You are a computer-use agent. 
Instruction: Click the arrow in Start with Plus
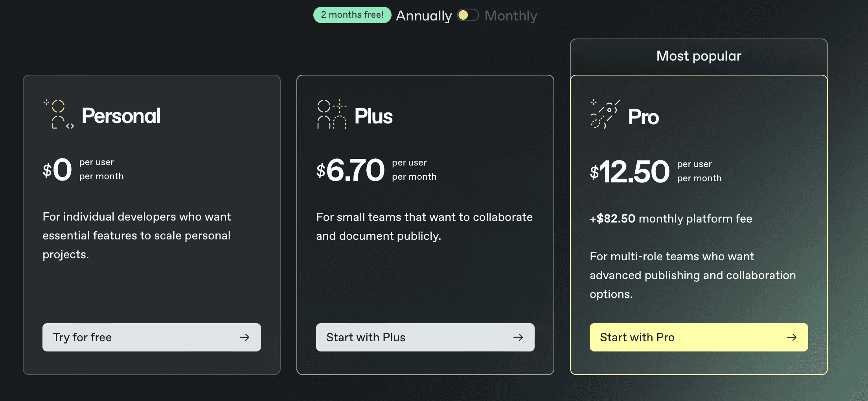pyautogui.click(x=518, y=337)
